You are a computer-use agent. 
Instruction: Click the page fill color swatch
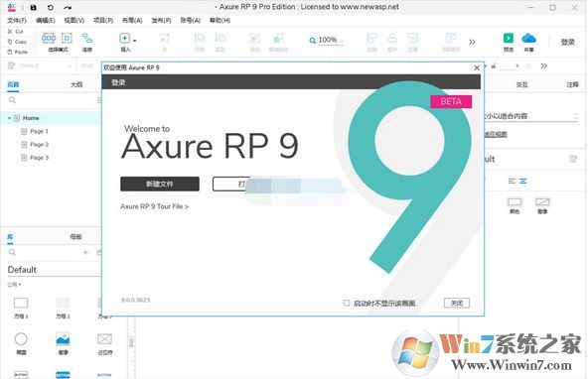514,202
